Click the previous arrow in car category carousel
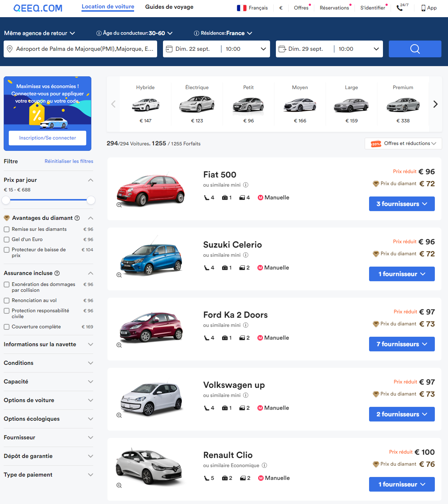The height and width of the screenshot is (504, 448). tap(113, 104)
